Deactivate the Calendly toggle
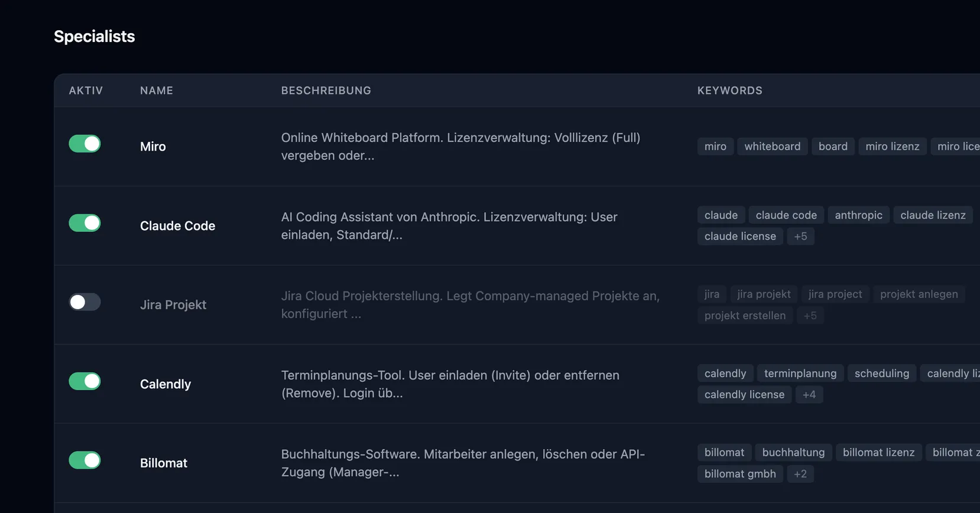The width and height of the screenshot is (980, 513). coord(85,381)
